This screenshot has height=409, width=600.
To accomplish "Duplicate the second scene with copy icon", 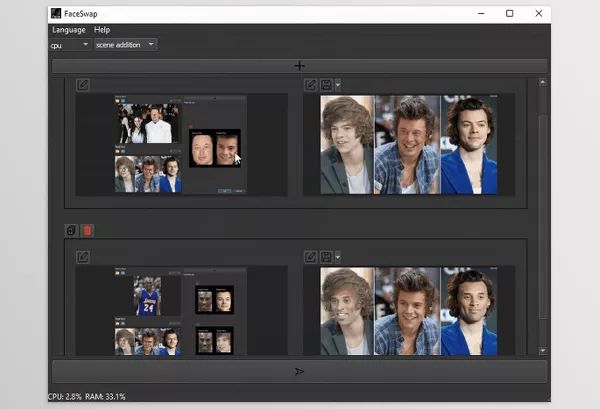I will point(71,230).
